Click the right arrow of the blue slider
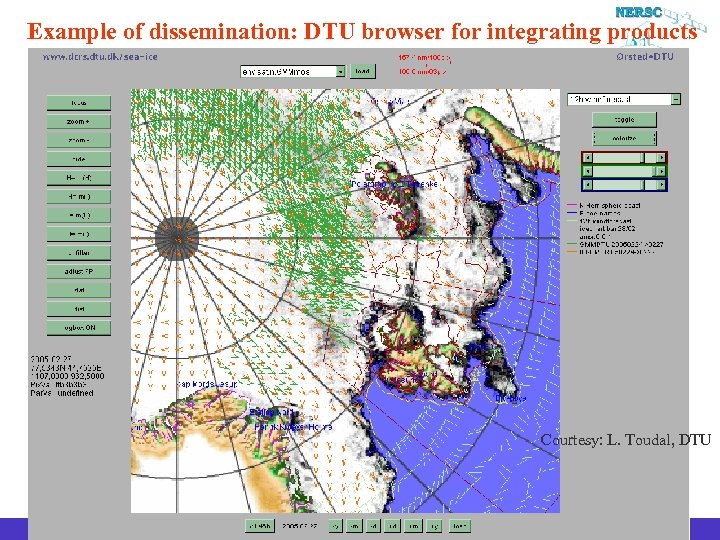The height and width of the screenshot is (540, 720). pyautogui.click(x=661, y=185)
